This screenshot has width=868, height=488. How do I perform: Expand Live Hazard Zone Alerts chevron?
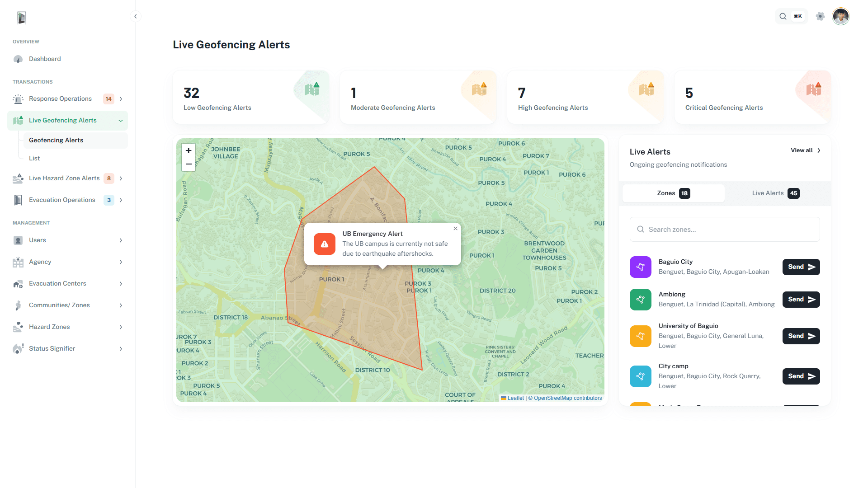click(x=121, y=178)
